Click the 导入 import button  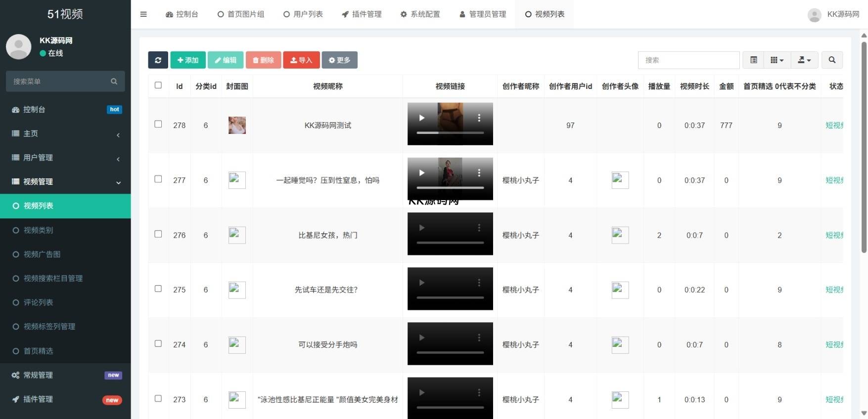[301, 60]
